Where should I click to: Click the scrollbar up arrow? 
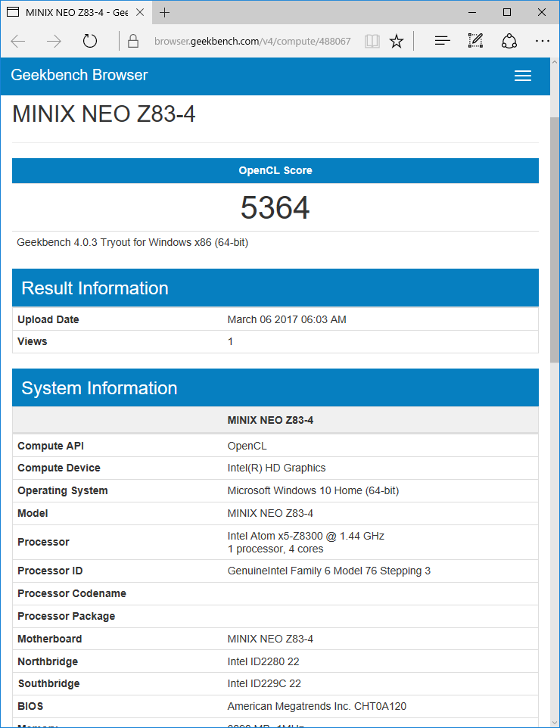pos(555,62)
